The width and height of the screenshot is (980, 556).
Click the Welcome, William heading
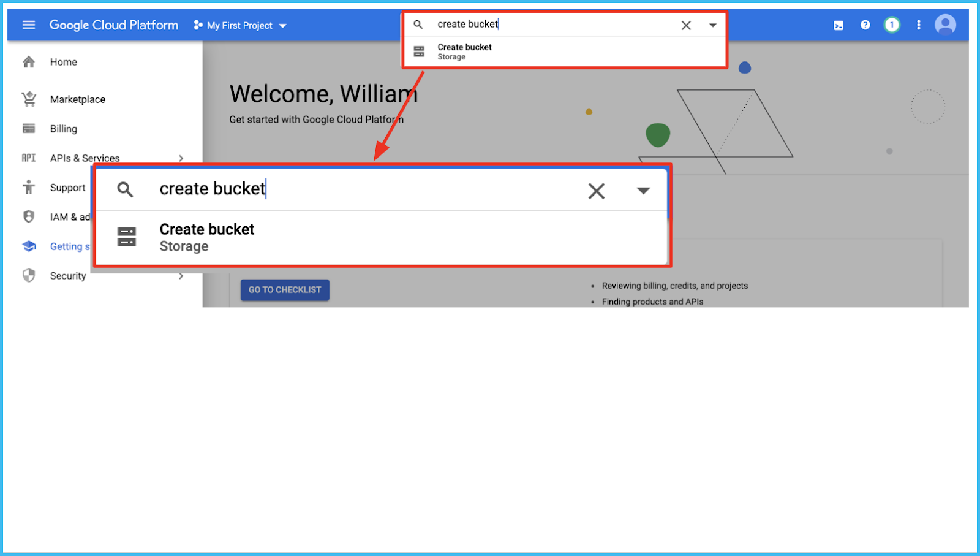click(x=324, y=94)
